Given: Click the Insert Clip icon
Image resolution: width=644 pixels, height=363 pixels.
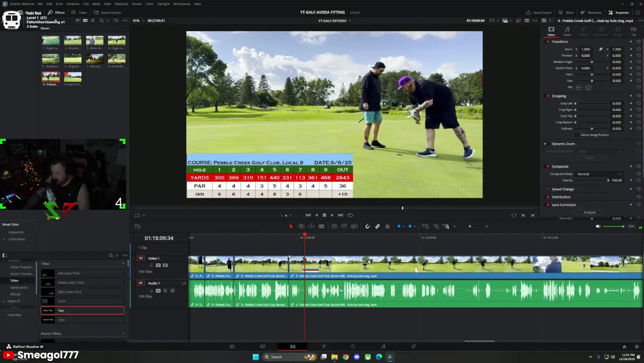Looking at the screenshot, I should (x=334, y=226).
